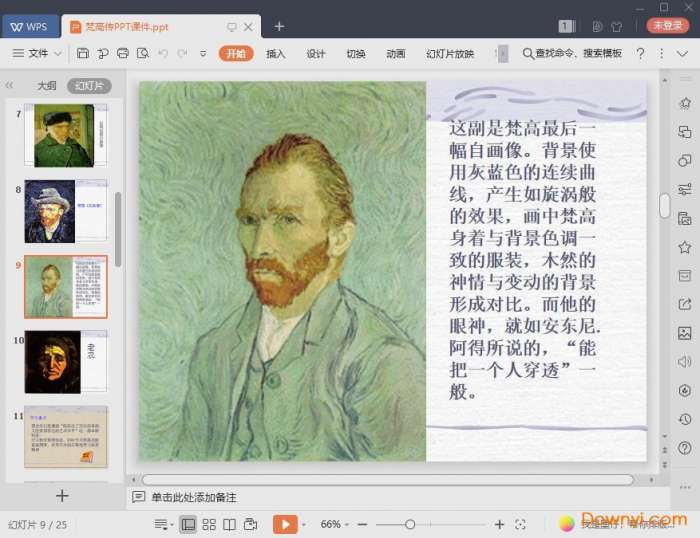This screenshot has height=538, width=700.
Task: Click the speaker audio icon in right sidebar
Action: click(684, 362)
